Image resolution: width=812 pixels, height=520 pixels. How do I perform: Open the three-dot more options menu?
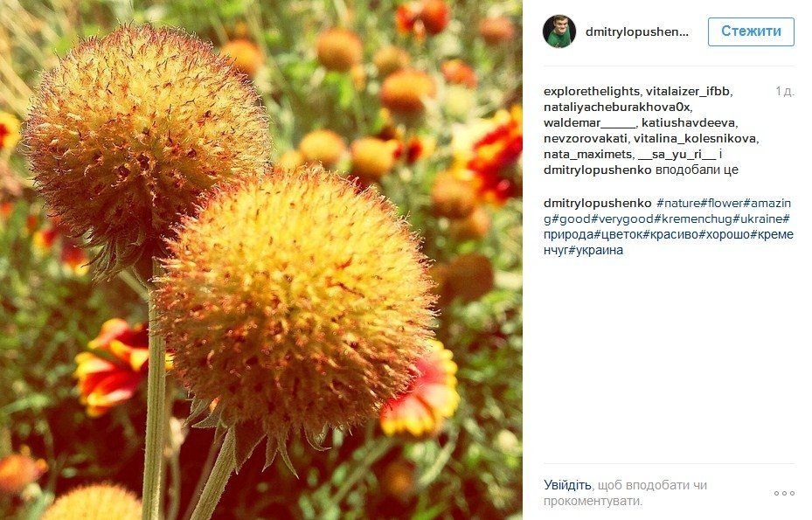784,493
